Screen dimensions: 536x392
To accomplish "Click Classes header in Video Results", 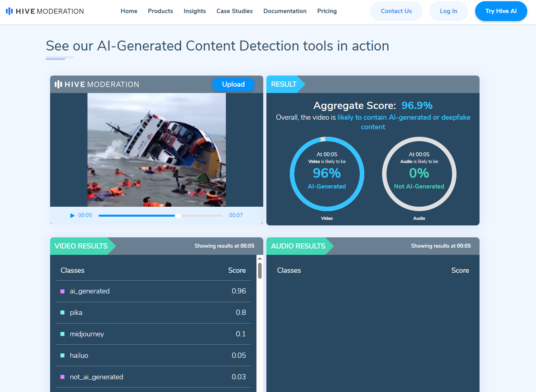I will [72, 270].
